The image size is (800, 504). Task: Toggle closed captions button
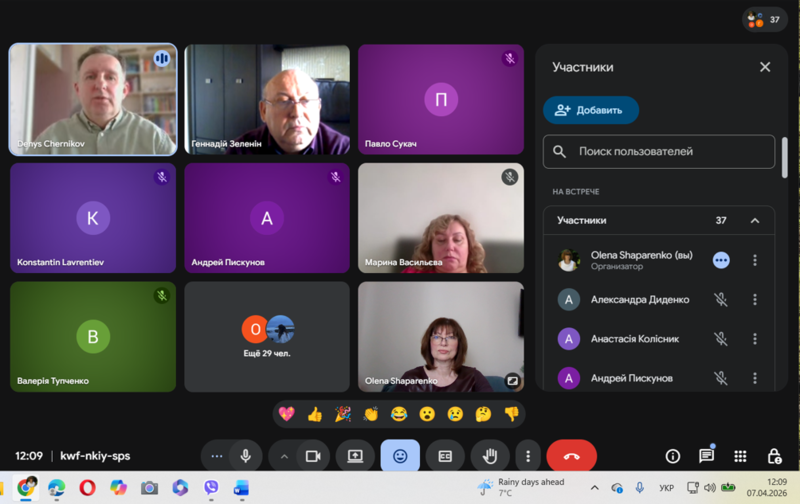coord(445,456)
